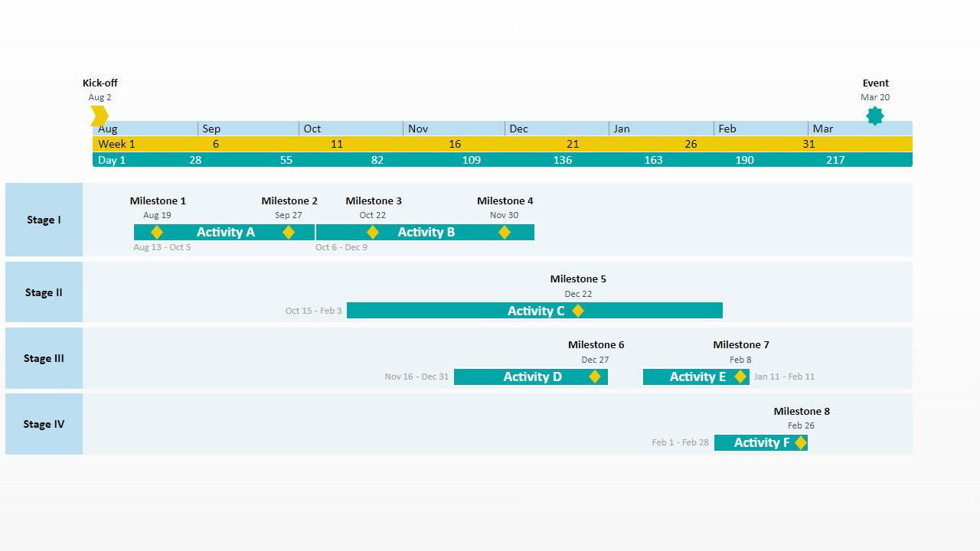This screenshot has width=980, height=551.
Task: Select the Stage I swimlane header
Action: click(44, 220)
